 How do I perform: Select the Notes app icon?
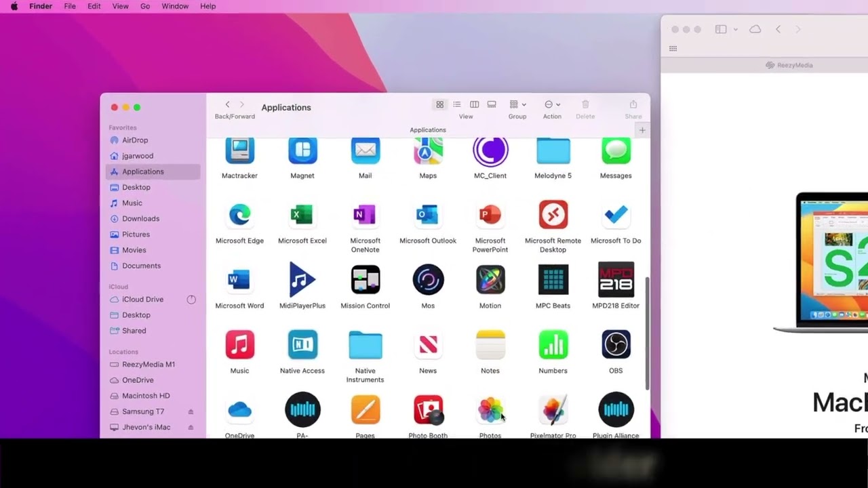click(490, 345)
